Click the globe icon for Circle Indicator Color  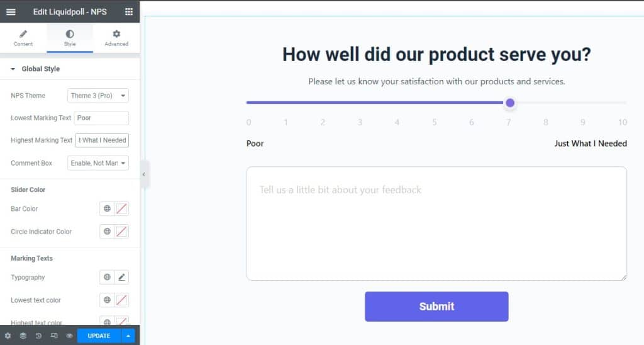[107, 232]
